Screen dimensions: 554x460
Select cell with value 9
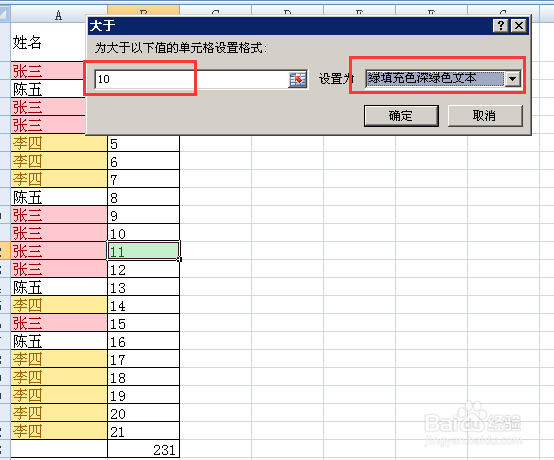[x=143, y=215]
